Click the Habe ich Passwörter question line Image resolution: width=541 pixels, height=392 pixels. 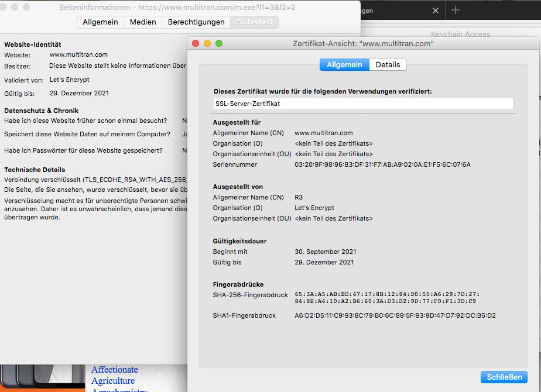point(83,150)
